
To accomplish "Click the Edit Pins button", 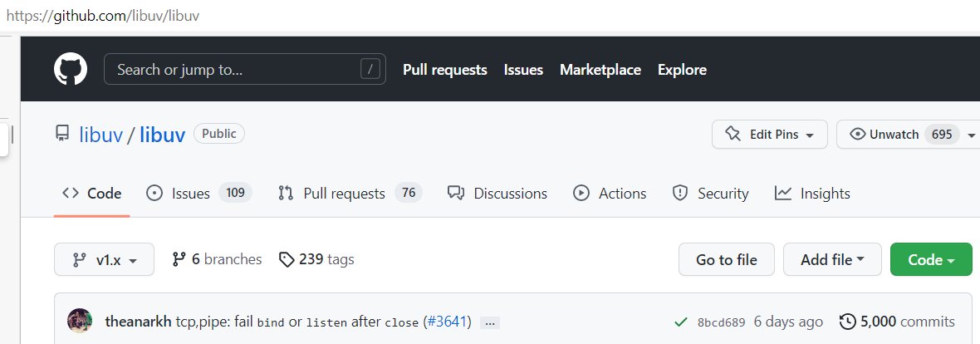I will point(769,135).
